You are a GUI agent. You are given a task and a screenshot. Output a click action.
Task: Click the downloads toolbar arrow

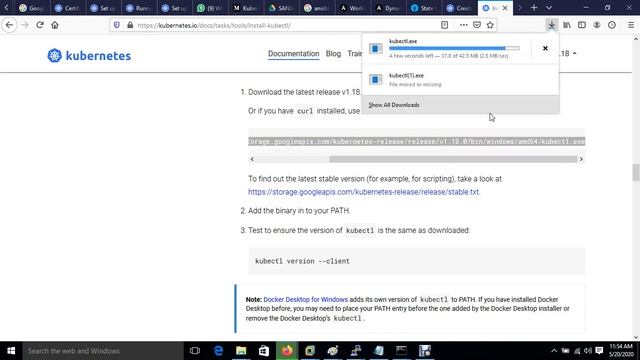551,25
